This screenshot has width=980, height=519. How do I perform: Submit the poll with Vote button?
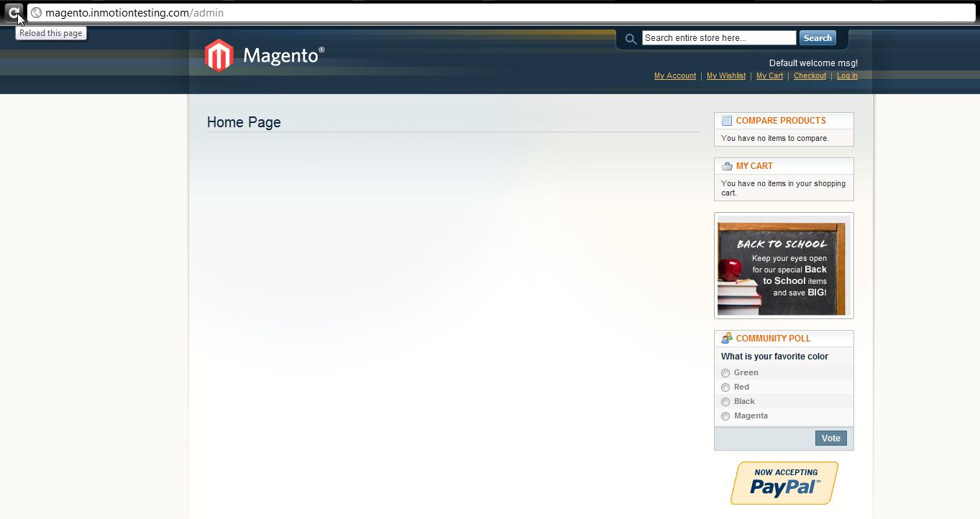[831, 438]
